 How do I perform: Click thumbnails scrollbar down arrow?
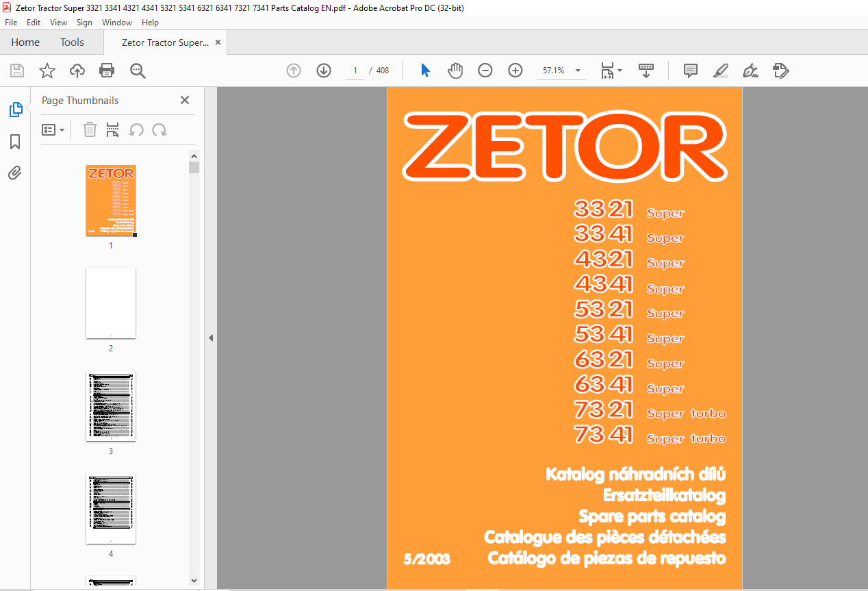[194, 581]
